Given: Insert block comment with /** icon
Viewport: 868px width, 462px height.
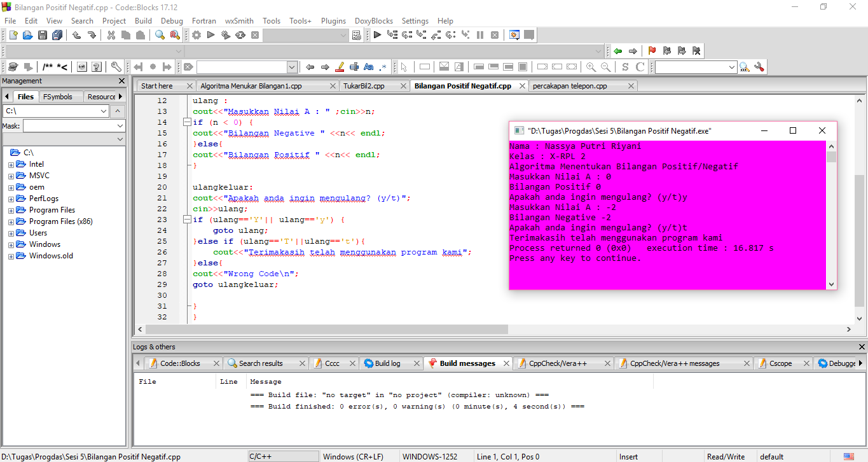Looking at the screenshot, I should 48,67.
